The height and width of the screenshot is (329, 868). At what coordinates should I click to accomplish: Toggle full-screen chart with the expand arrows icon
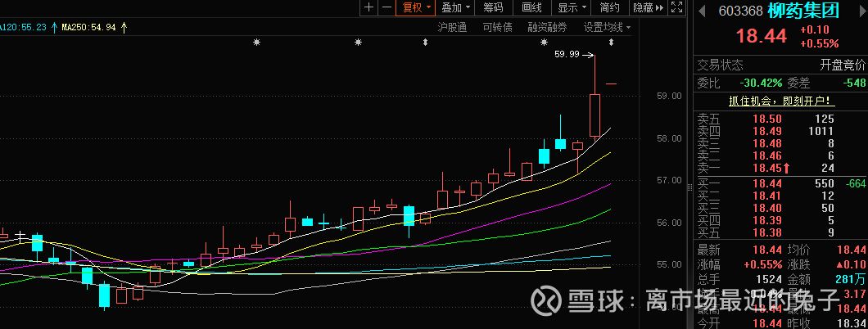click(676, 7)
